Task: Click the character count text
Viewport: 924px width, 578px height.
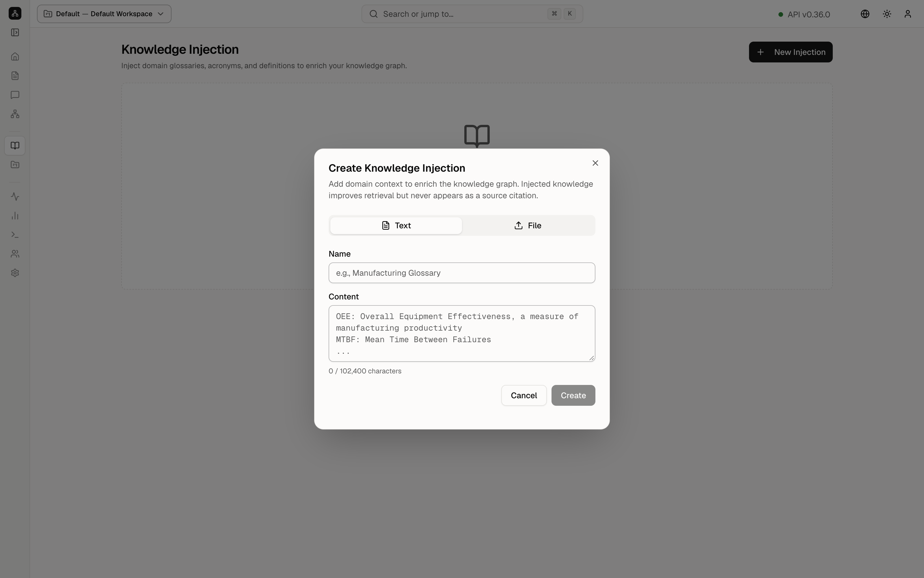Action: (x=365, y=371)
